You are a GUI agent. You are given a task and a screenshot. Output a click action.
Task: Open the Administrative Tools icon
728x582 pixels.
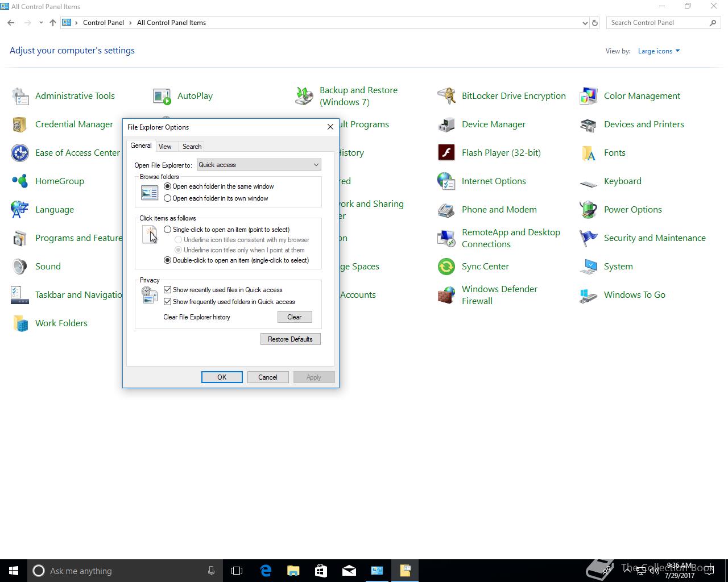[20, 96]
